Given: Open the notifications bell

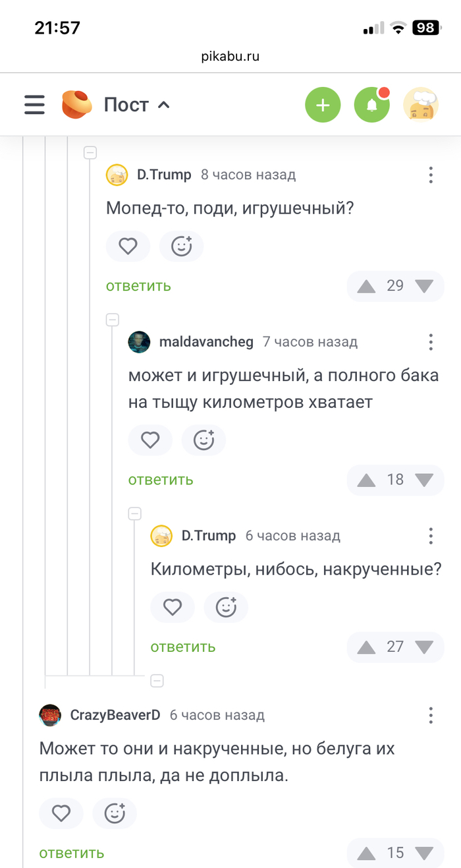Looking at the screenshot, I should point(371,105).
